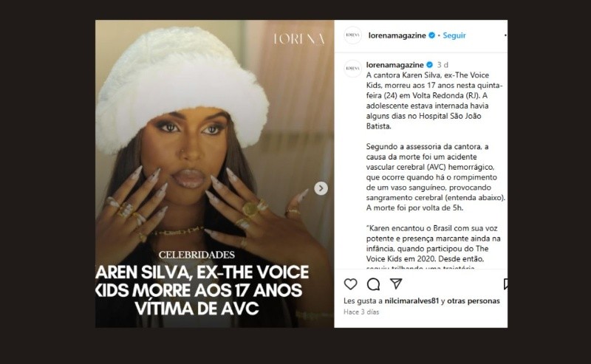Open comments via the speech bubble icon
Image resolution: width=591 pixels, height=364 pixels.
coord(373,284)
